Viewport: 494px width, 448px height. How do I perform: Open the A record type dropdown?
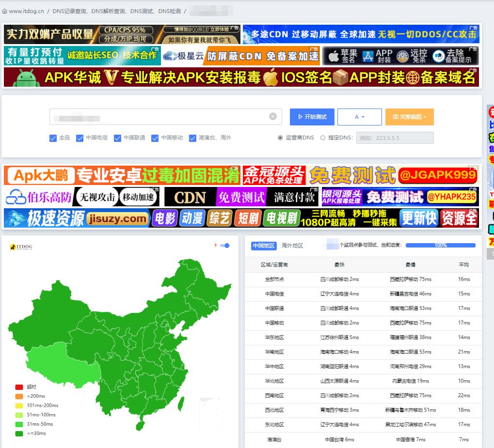(x=360, y=117)
